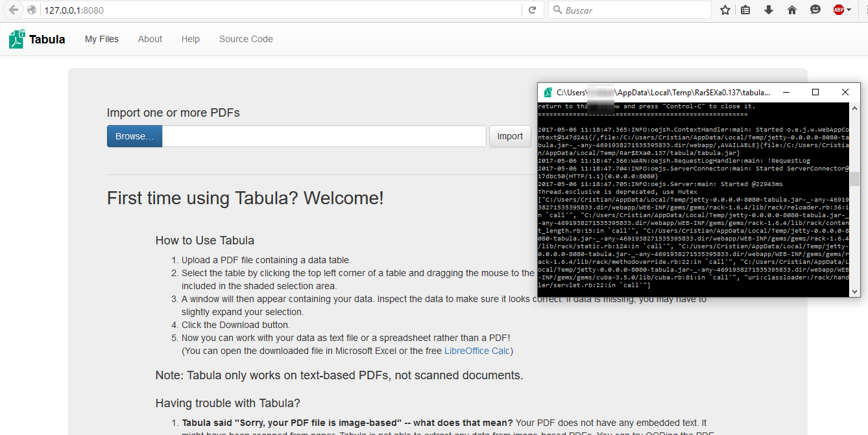Click the console window scrollbar thumb
The image size is (868, 435).
[x=855, y=178]
